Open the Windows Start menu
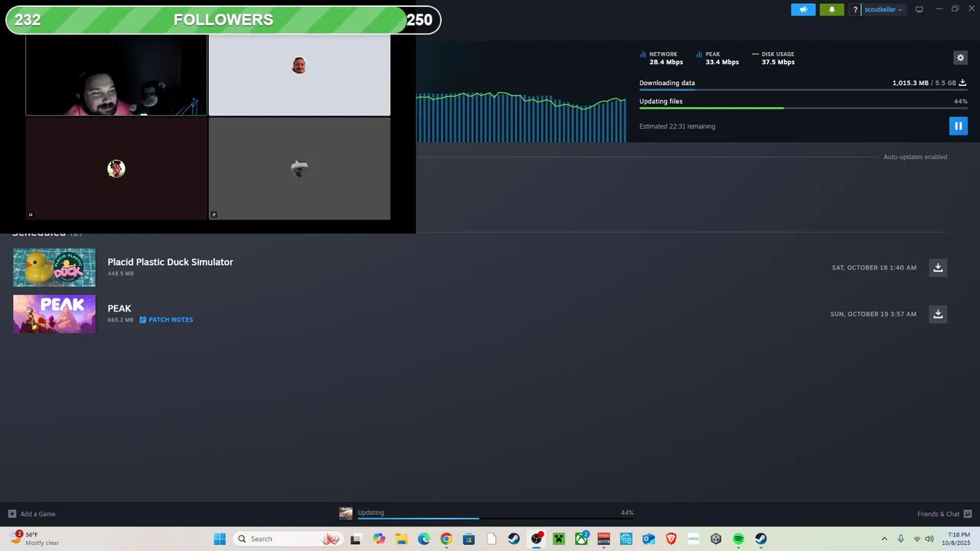The width and height of the screenshot is (980, 551). tap(220, 539)
